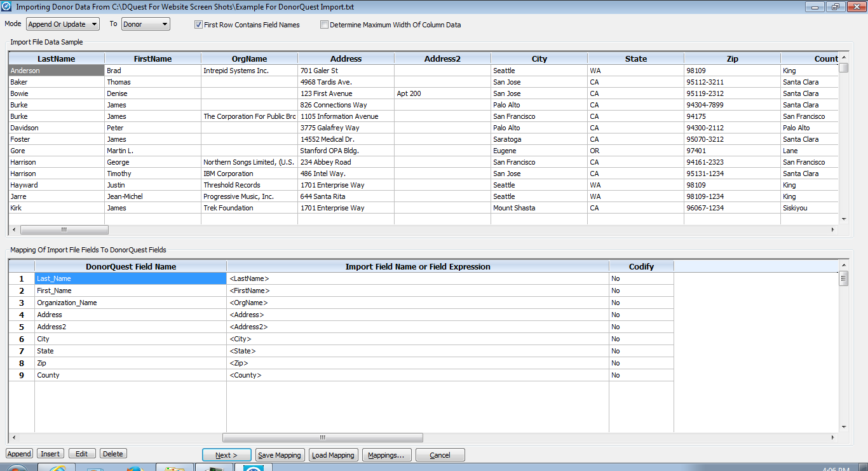The image size is (868, 471).
Task: Click the Windows Start orb
Action: [x=17, y=468]
